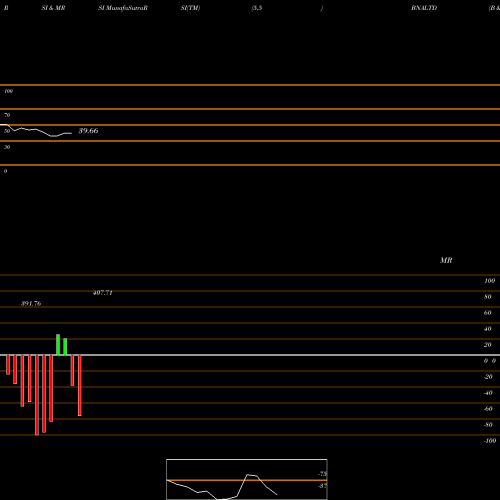Click the MR panel title label
Image resolution: width=500 pixels, height=500 pixels.
click(446, 260)
